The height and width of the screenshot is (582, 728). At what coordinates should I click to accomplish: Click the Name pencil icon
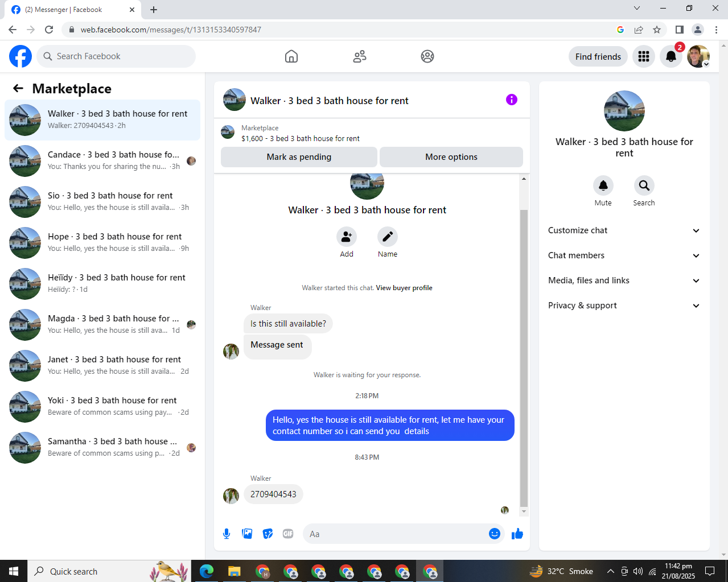pos(388,237)
